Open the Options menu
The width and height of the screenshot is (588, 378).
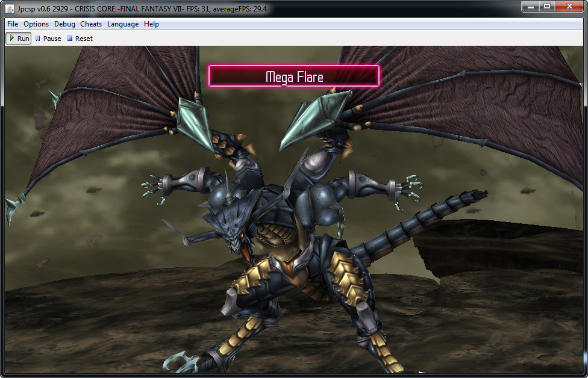[x=36, y=24]
